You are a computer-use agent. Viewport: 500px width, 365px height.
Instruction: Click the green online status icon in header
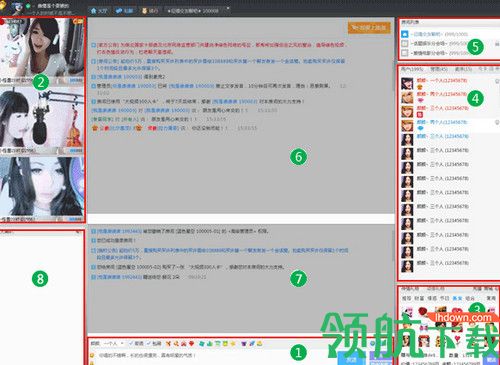(x=29, y=6)
